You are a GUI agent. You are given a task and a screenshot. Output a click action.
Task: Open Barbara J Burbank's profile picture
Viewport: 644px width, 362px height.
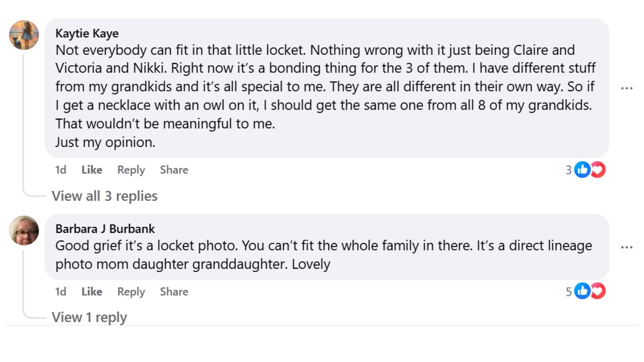24,231
